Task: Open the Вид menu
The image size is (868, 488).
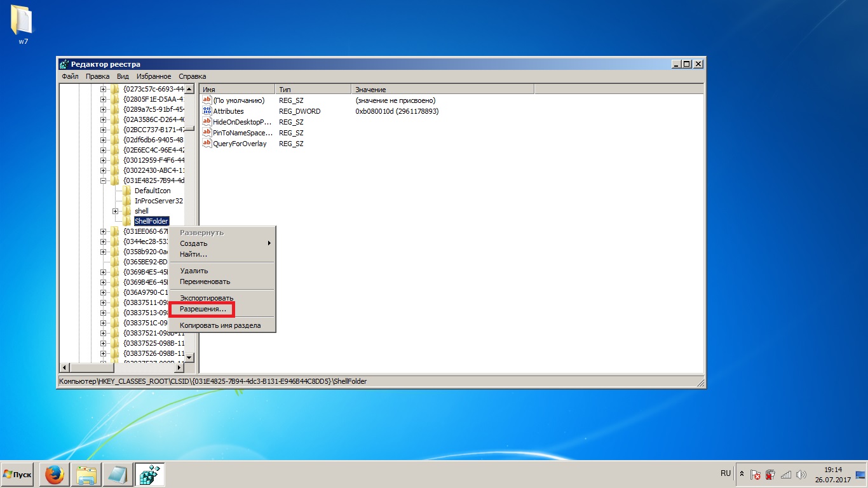Action: 123,76
